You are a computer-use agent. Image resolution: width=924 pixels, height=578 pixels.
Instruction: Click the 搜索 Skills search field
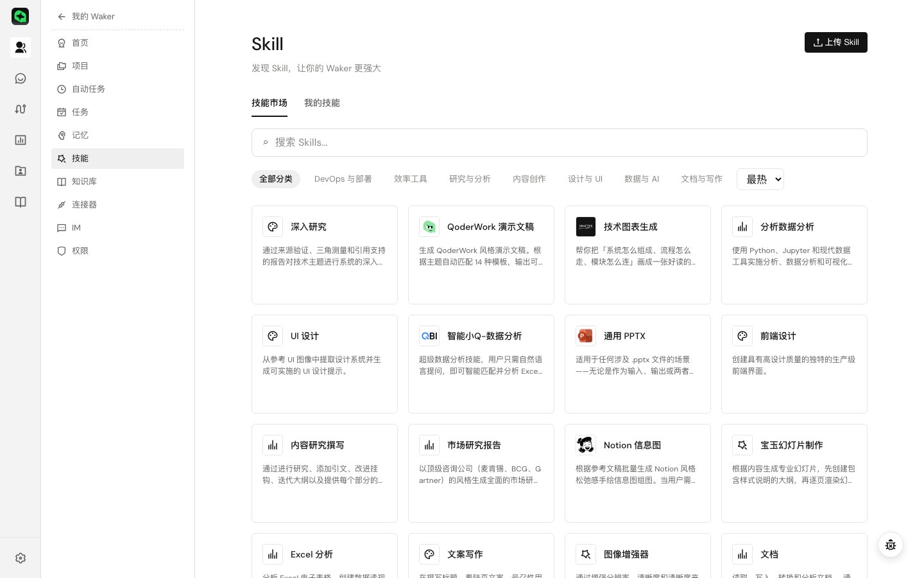click(560, 143)
